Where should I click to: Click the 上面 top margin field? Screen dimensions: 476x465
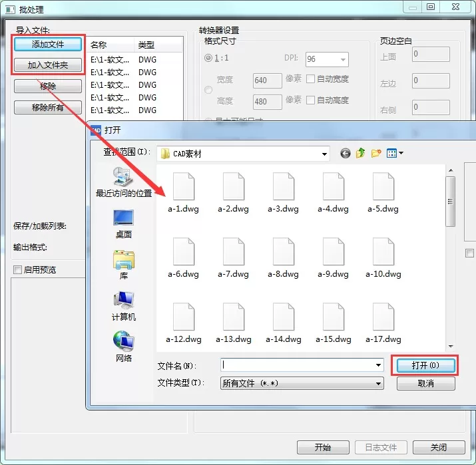click(431, 54)
